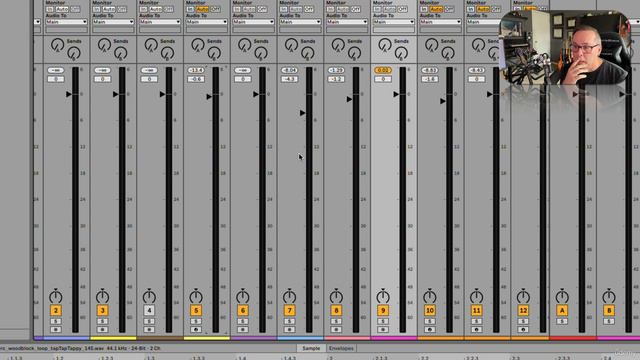640x360 pixels.
Task: Arm track 2 for recording
Action: (x=56, y=329)
